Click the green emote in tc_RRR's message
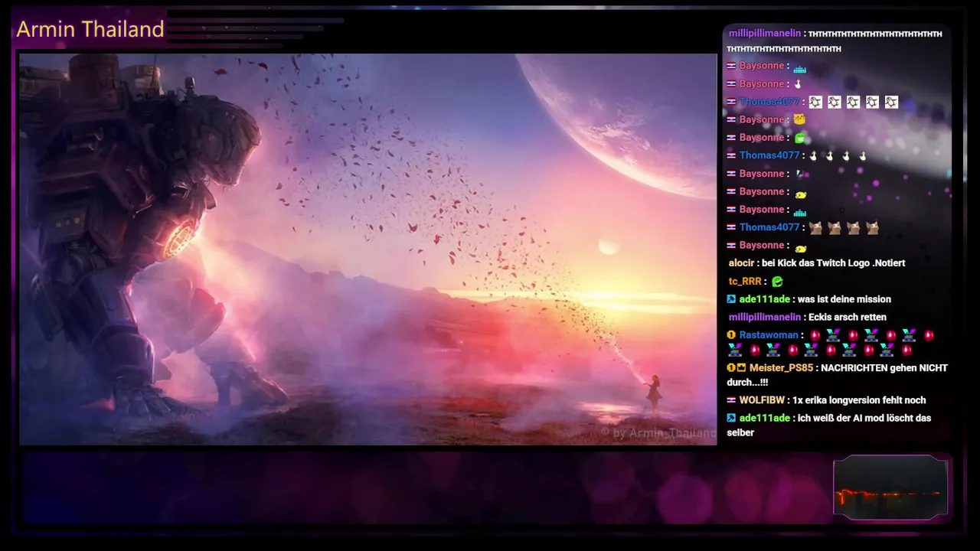 [x=777, y=282]
